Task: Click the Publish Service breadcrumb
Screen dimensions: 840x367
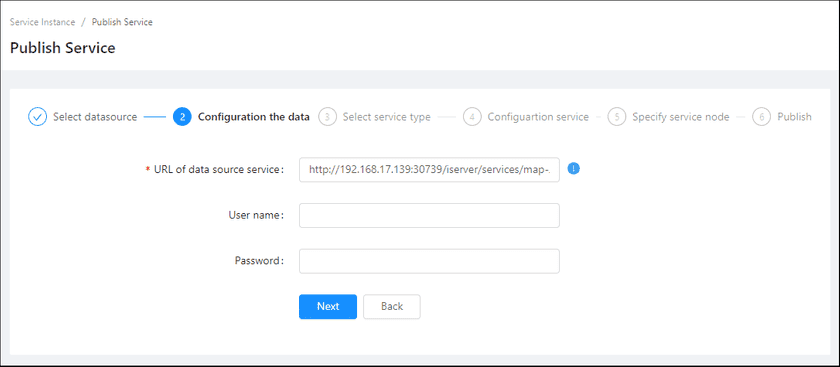Action: tap(122, 22)
